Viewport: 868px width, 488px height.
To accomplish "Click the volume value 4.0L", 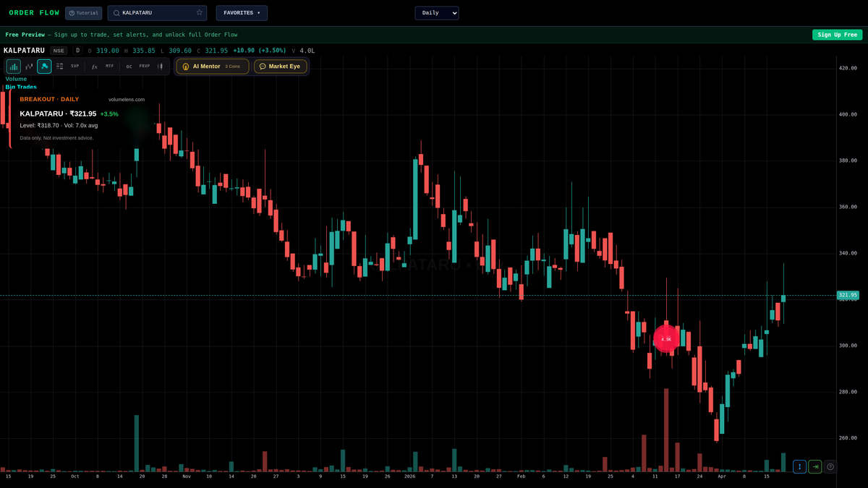I will point(307,51).
